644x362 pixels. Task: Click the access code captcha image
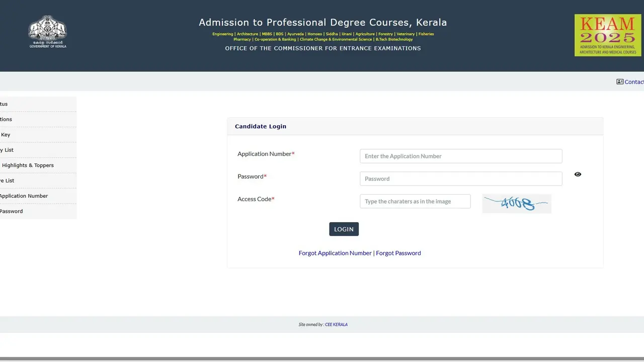[516, 203]
